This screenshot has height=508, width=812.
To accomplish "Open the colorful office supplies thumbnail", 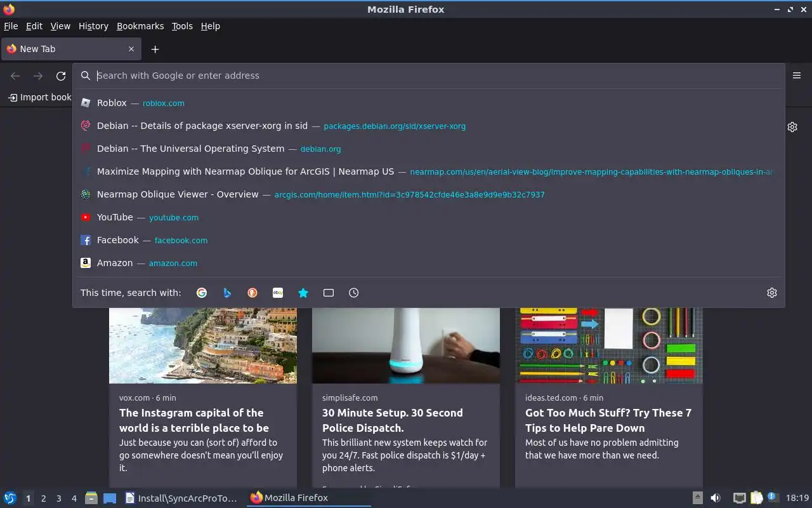I will click(609, 345).
